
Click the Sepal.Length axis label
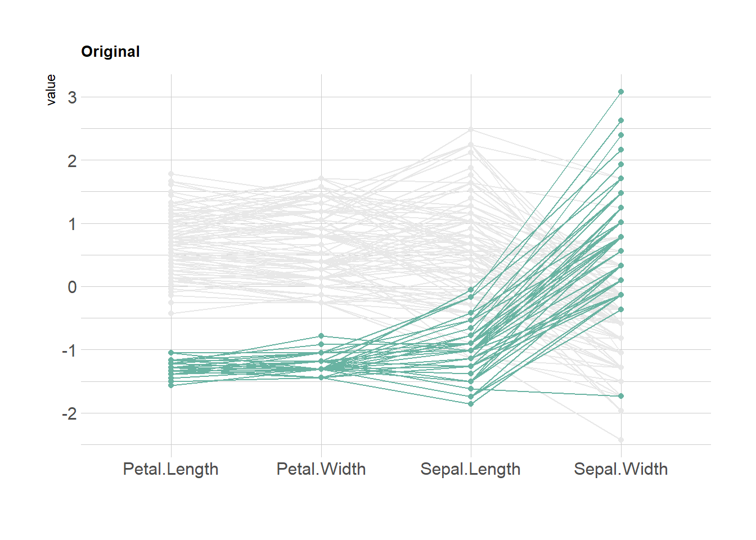[x=470, y=469]
